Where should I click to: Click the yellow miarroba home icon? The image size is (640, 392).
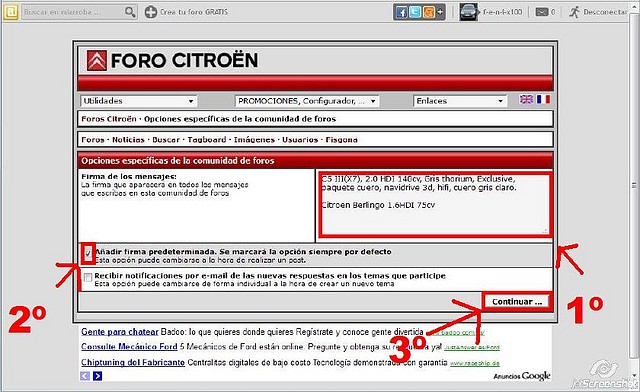[10, 12]
